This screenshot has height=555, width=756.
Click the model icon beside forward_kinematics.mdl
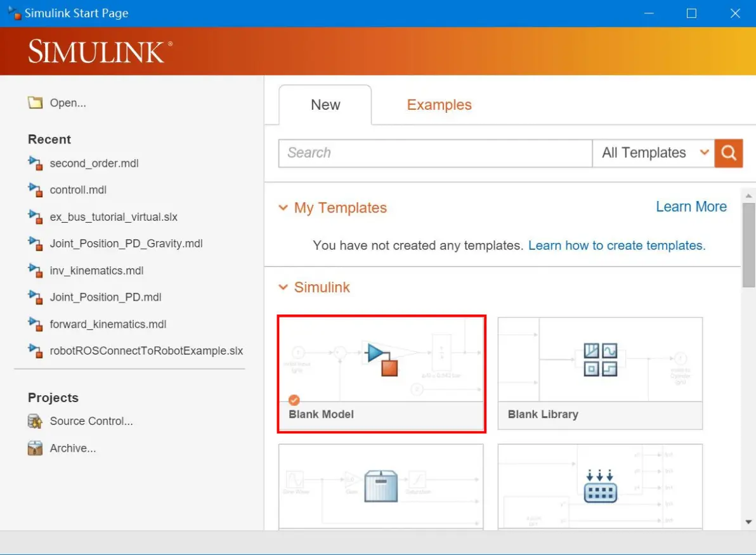(35, 324)
